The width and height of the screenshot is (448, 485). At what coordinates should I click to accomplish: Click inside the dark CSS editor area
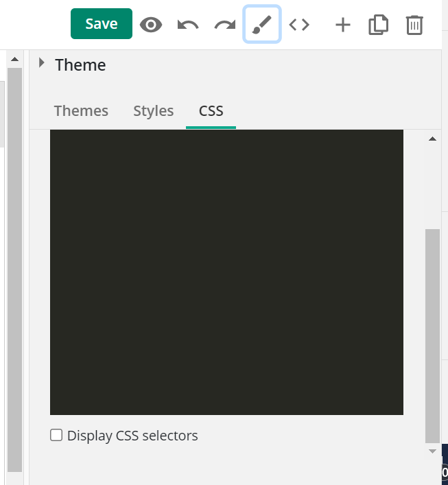[x=226, y=272]
